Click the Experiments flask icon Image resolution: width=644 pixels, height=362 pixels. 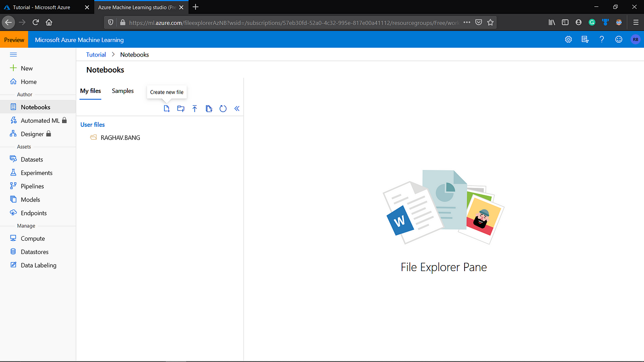[x=13, y=173]
